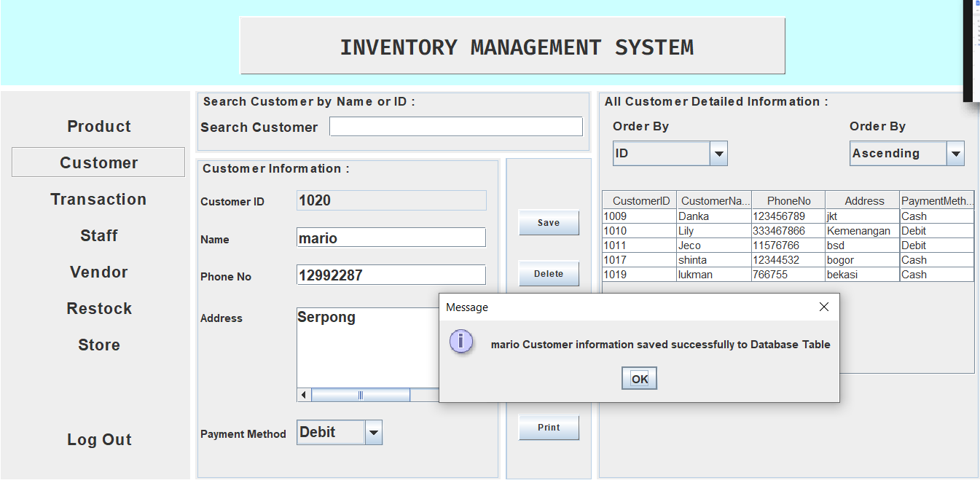The height and width of the screenshot is (483, 980).
Task: Click the Address text area with Serpong
Action: tap(368, 347)
